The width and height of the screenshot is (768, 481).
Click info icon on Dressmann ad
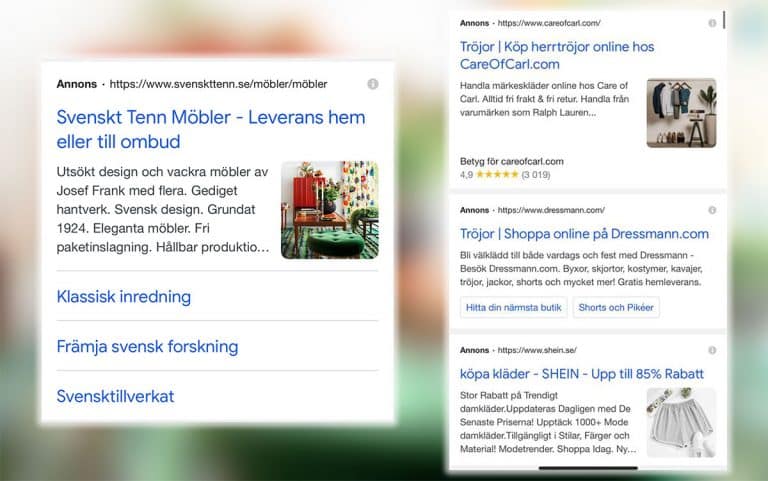pos(712,210)
